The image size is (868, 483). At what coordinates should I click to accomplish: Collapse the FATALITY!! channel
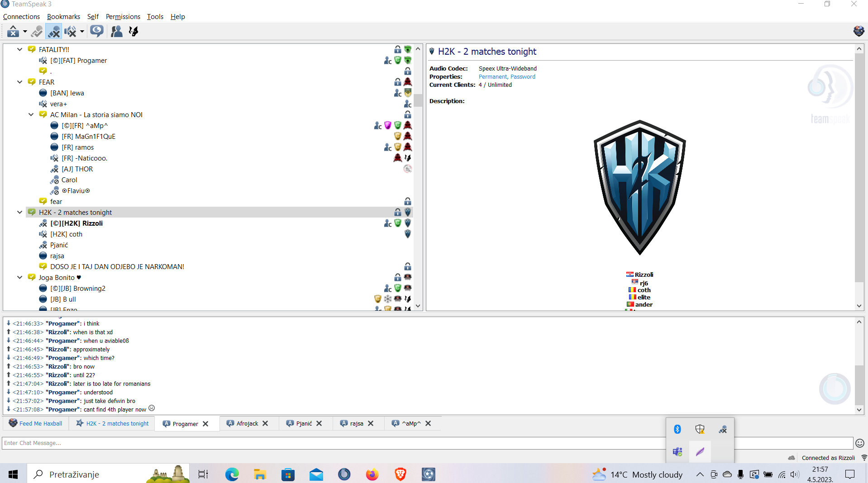pyautogui.click(x=19, y=49)
